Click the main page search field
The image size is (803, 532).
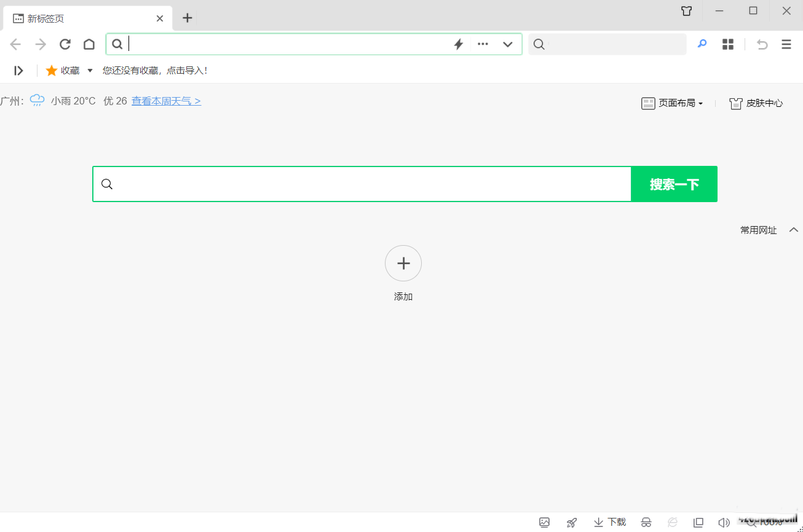pyautogui.click(x=362, y=184)
